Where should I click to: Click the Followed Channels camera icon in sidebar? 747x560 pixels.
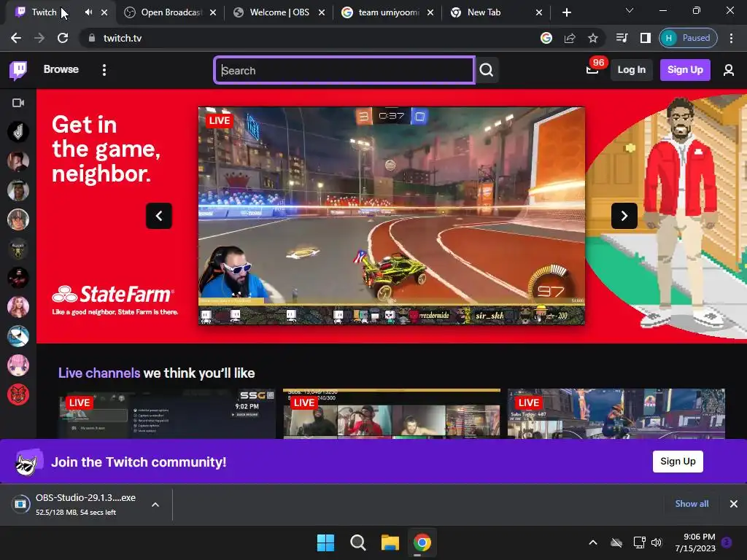point(18,103)
